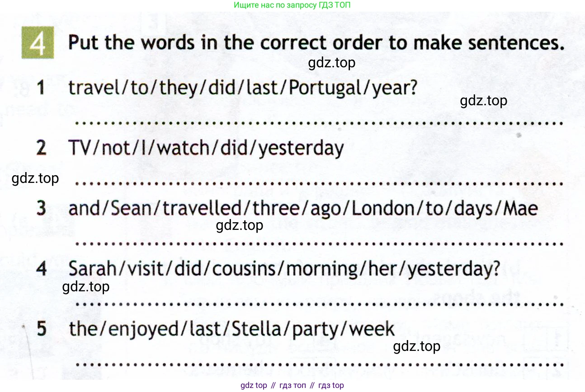This screenshot has height=392, width=585.
Task: Select the sentence "the/enjoyed/last/Stella/party/week"
Action: point(231,329)
